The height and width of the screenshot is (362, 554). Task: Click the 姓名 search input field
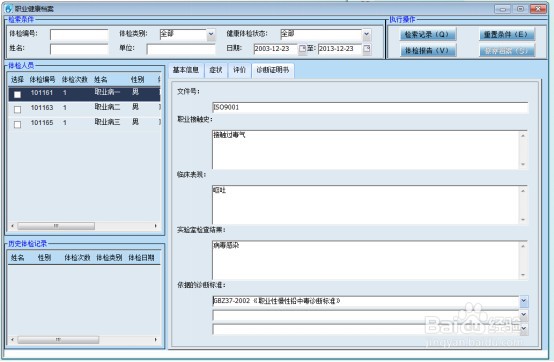pyautogui.click(x=79, y=49)
